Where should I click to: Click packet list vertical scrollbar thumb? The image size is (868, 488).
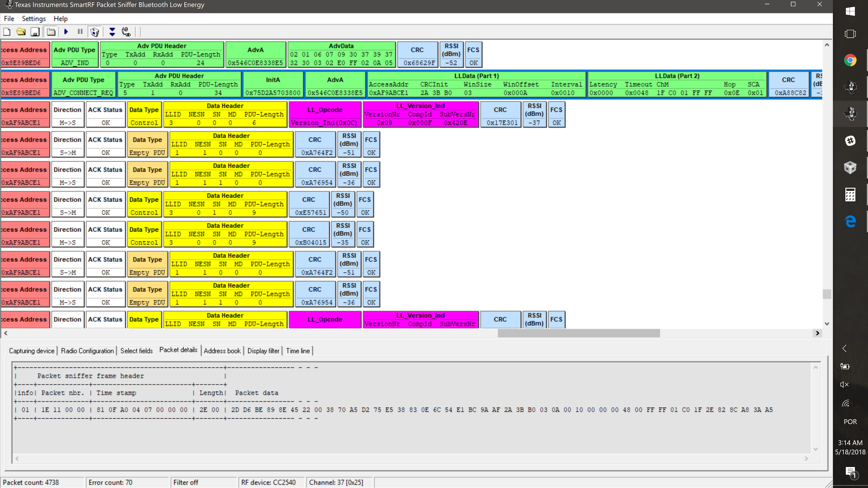tap(827, 294)
